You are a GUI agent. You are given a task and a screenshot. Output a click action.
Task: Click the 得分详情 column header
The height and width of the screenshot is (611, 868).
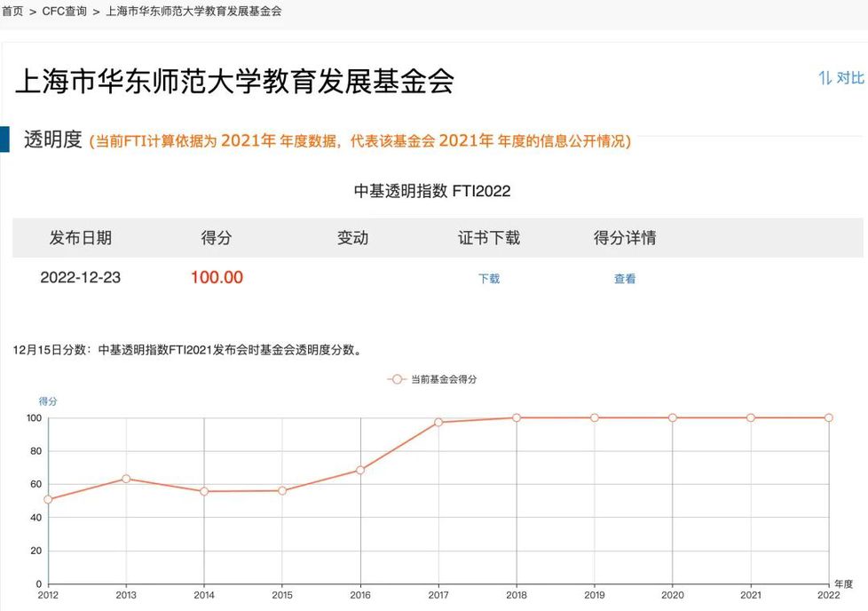click(625, 238)
